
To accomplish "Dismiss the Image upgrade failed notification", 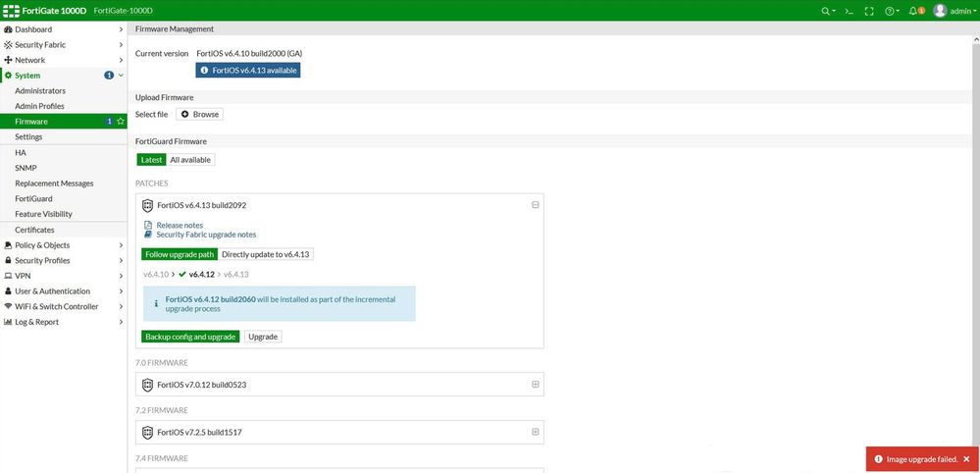I will pos(967,459).
